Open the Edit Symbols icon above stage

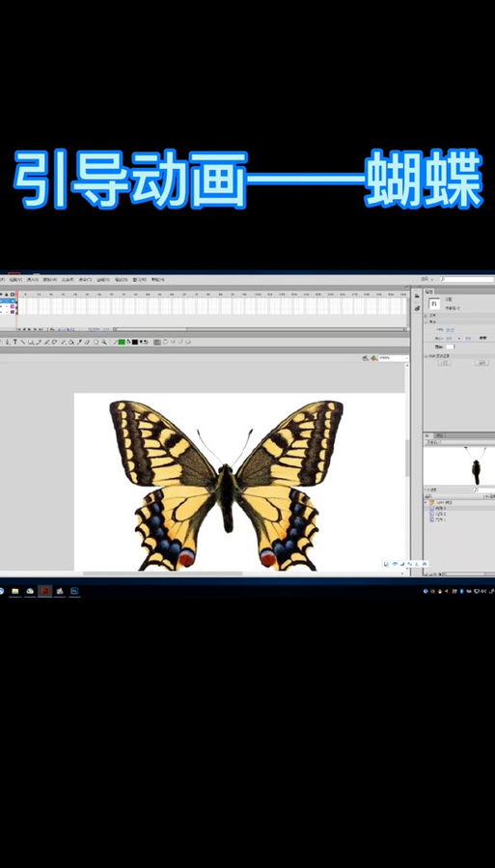pyautogui.click(x=373, y=358)
